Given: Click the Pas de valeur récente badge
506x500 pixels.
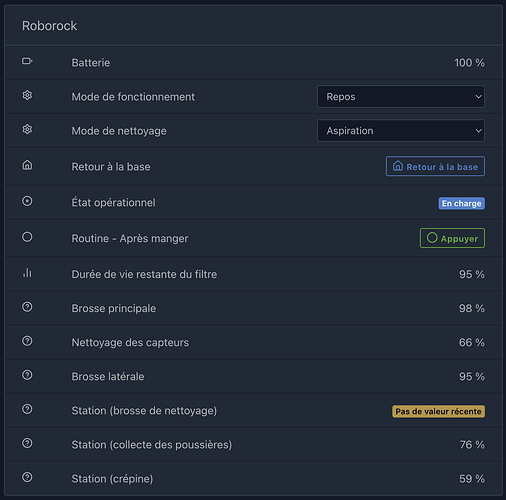Looking at the screenshot, I should [x=438, y=411].
